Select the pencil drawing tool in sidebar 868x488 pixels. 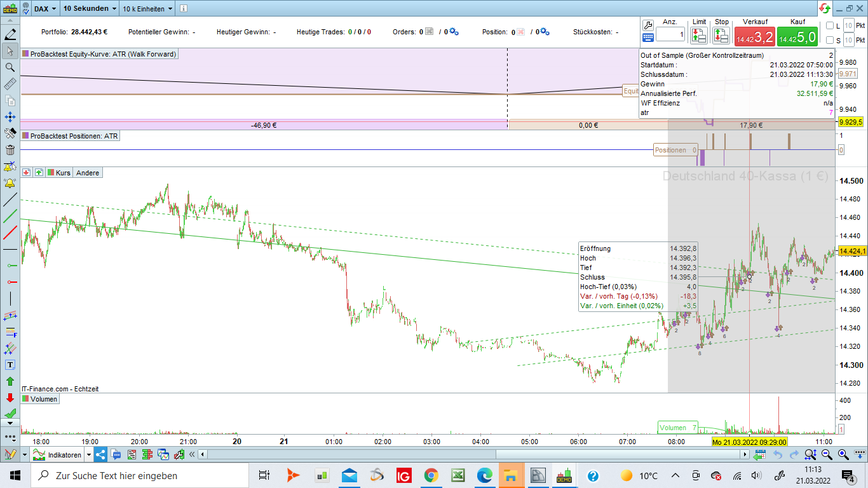(10, 34)
